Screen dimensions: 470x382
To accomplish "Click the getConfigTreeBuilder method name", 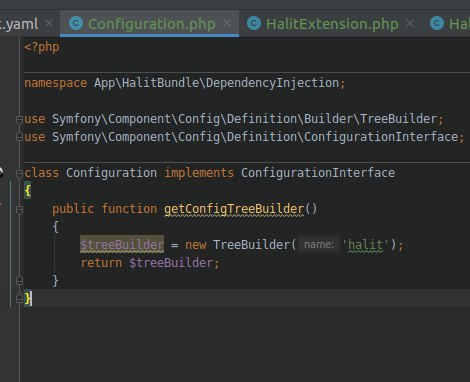I will coord(234,209).
